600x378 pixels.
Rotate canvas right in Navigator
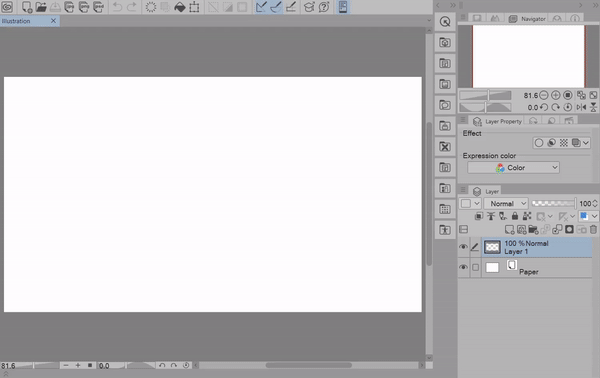556,107
